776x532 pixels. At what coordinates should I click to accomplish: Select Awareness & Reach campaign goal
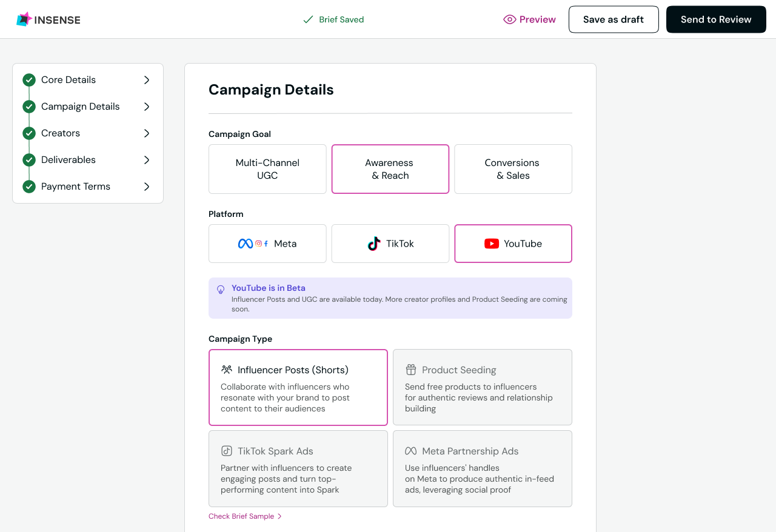pos(390,169)
